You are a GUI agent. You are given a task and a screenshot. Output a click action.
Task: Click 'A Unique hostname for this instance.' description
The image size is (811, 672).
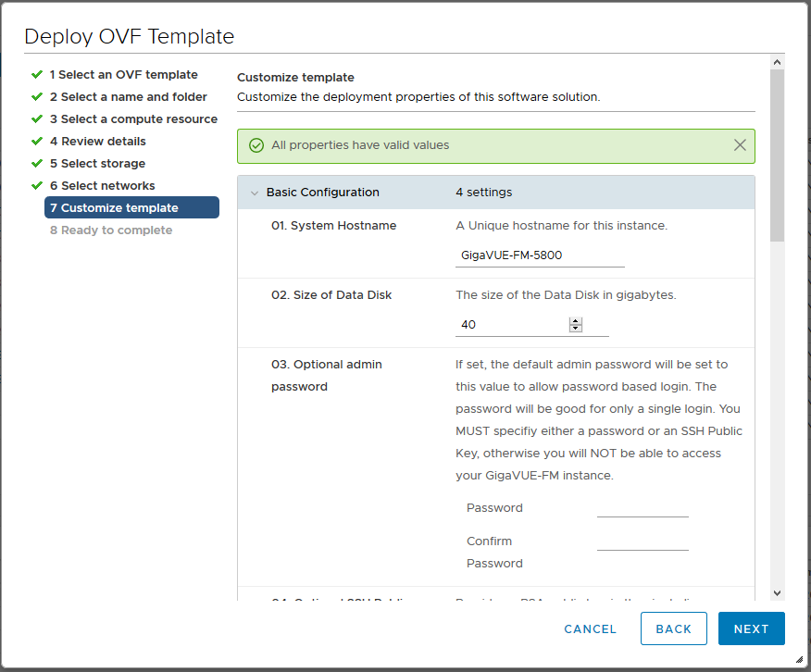click(x=561, y=226)
